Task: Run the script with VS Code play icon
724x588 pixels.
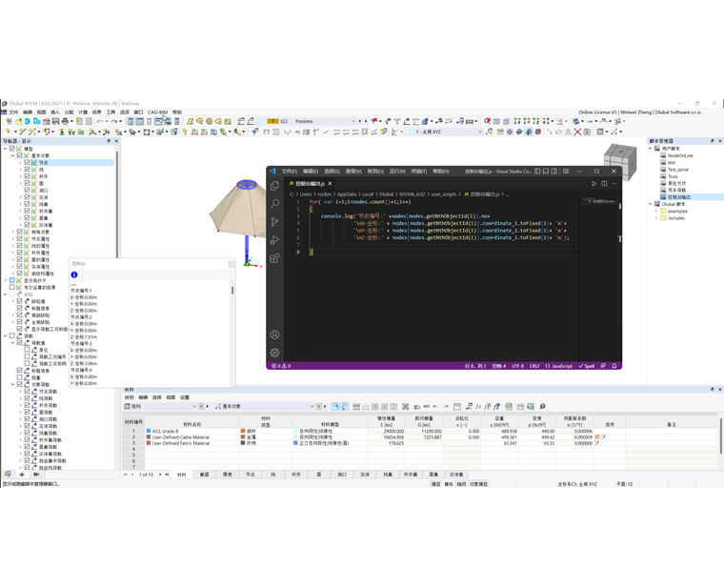Action: pos(593,183)
